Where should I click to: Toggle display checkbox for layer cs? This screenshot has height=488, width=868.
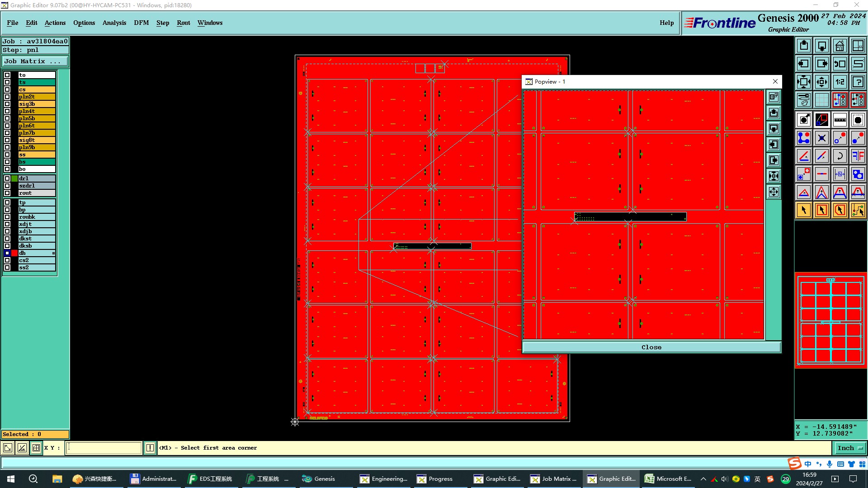point(7,89)
